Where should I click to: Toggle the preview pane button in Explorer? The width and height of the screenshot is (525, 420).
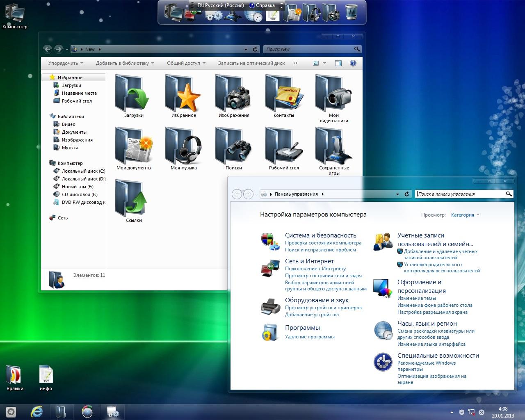pyautogui.click(x=338, y=63)
